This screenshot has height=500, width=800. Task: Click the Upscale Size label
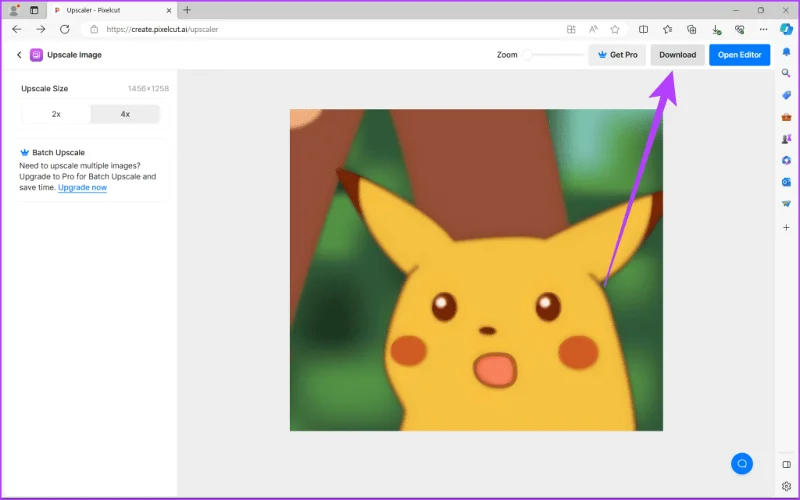tap(44, 88)
